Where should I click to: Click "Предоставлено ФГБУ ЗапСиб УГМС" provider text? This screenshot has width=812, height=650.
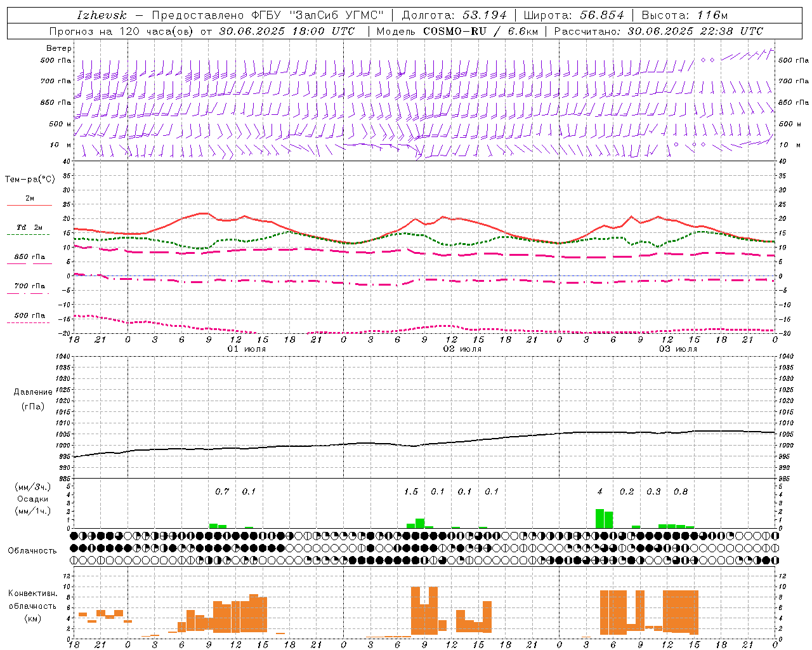[x=268, y=15]
